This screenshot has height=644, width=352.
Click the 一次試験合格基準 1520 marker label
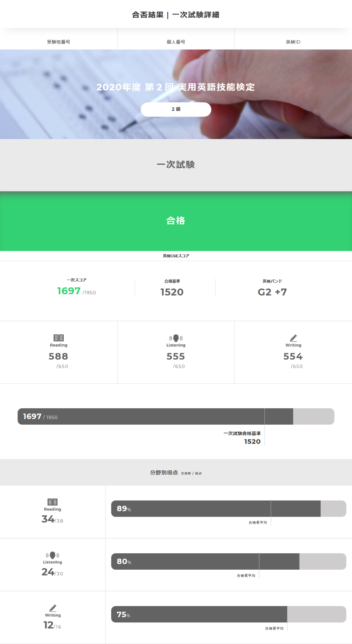[x=242, y=437]
